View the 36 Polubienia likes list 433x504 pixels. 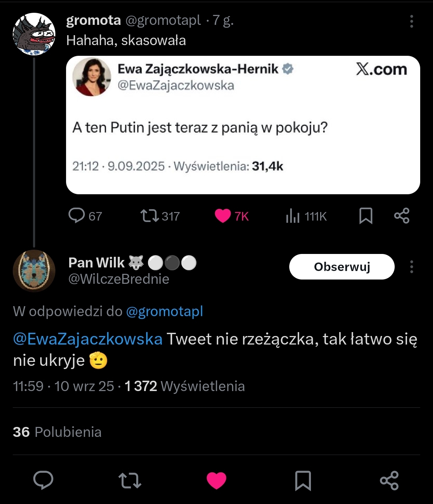57,432
